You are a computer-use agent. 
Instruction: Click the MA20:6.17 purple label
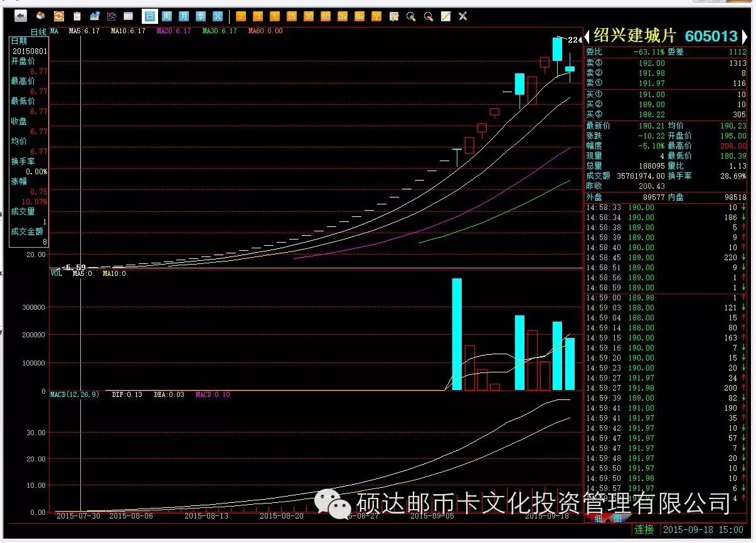click(174, 31)
